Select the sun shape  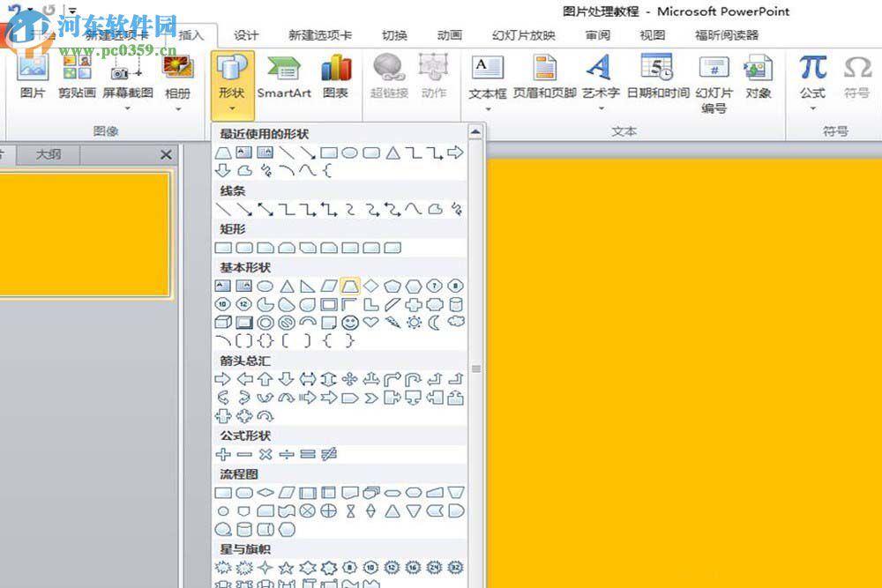pos(414,322)
